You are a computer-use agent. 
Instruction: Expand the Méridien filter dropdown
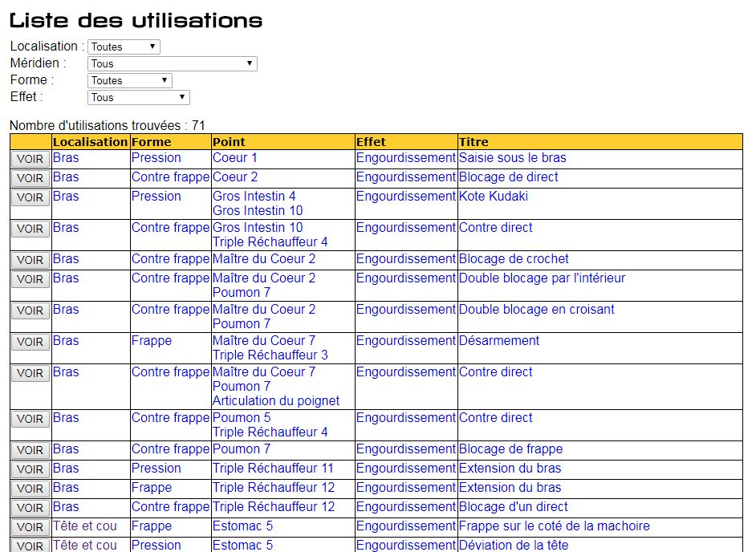pos(172,64)
